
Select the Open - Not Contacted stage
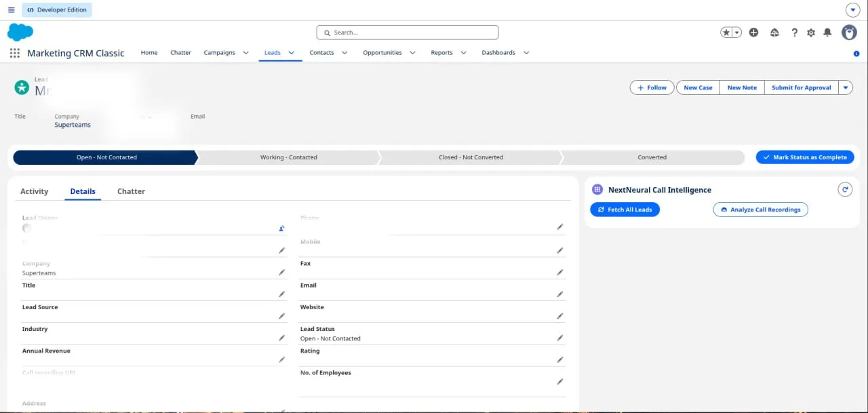(x=105, y=157)
